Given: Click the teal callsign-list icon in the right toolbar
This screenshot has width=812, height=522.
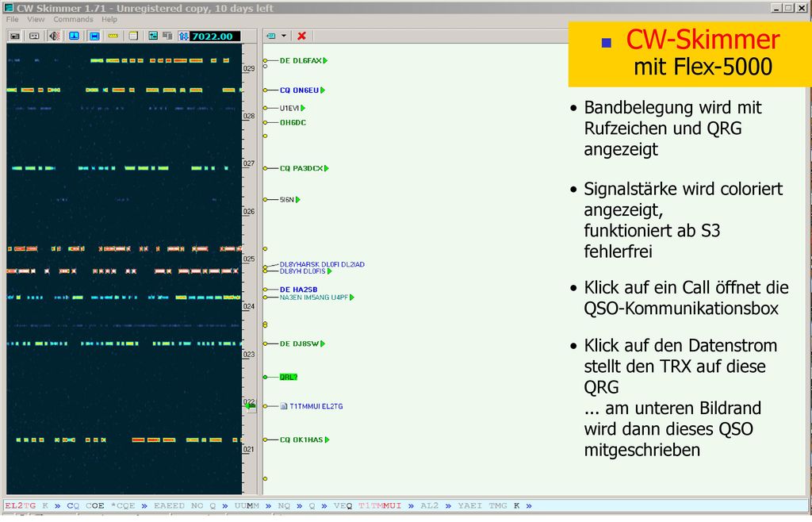Looking at the screenshot, I should coord(271,36).
